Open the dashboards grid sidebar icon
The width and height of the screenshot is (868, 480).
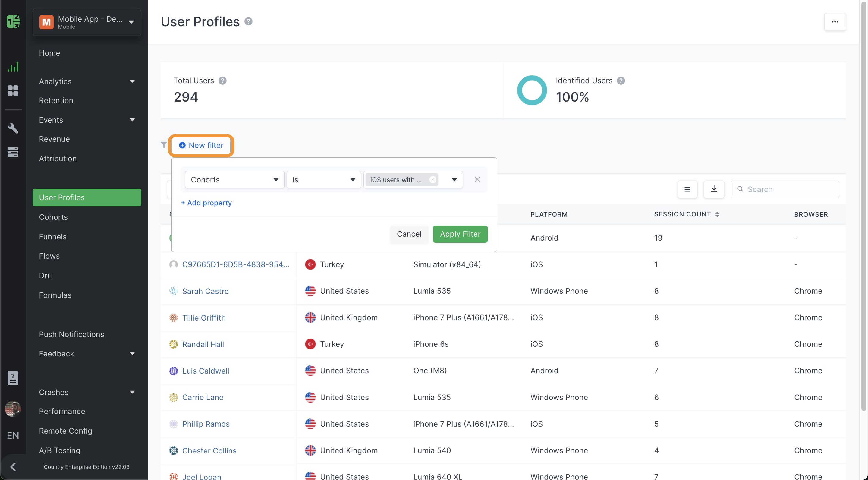point(13,91)
